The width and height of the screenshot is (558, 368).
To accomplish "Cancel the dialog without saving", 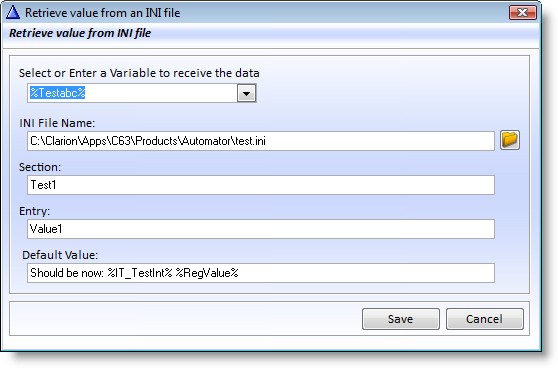I will click(x=485, y=319).
